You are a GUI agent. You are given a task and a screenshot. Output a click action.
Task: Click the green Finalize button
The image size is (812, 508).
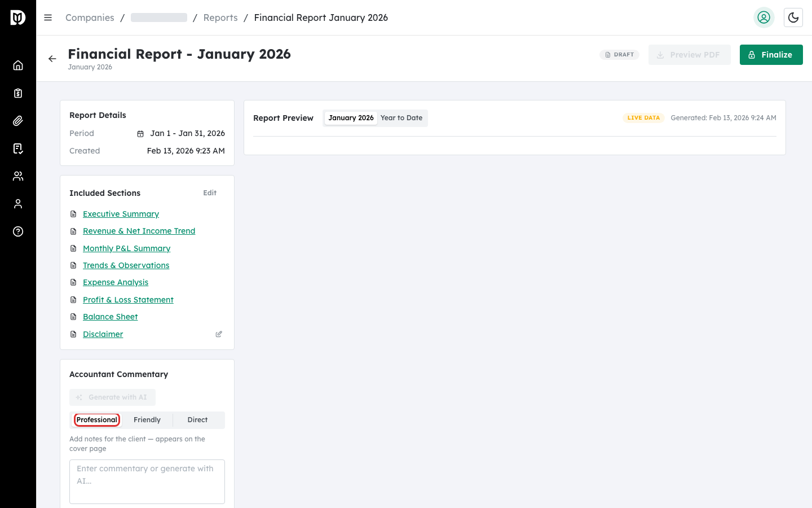coord(771,55)
